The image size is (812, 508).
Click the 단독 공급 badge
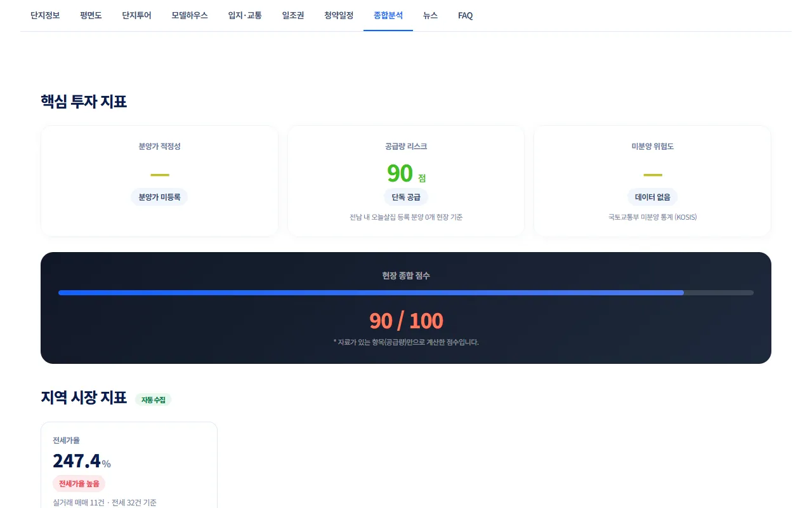click(x=406, y=197)
